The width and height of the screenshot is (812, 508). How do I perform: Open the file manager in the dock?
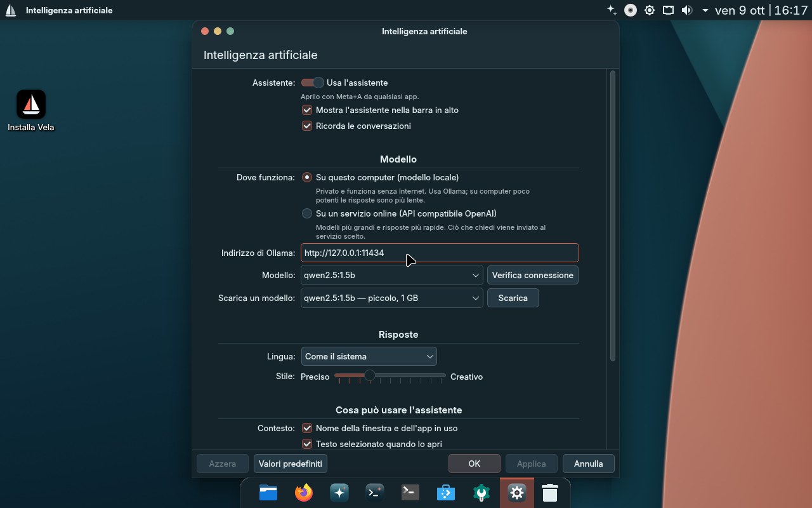click(x=268, y=492)
